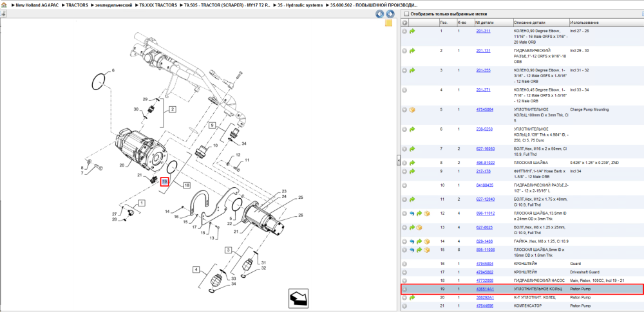Add part 84188435 with its grey plus icon

[x=404, y=185]
